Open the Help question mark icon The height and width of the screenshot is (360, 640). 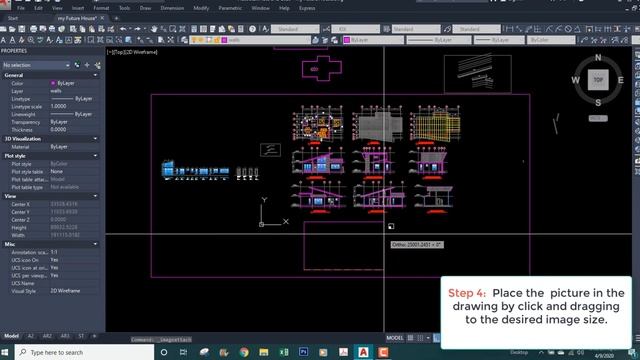point(252,29)
